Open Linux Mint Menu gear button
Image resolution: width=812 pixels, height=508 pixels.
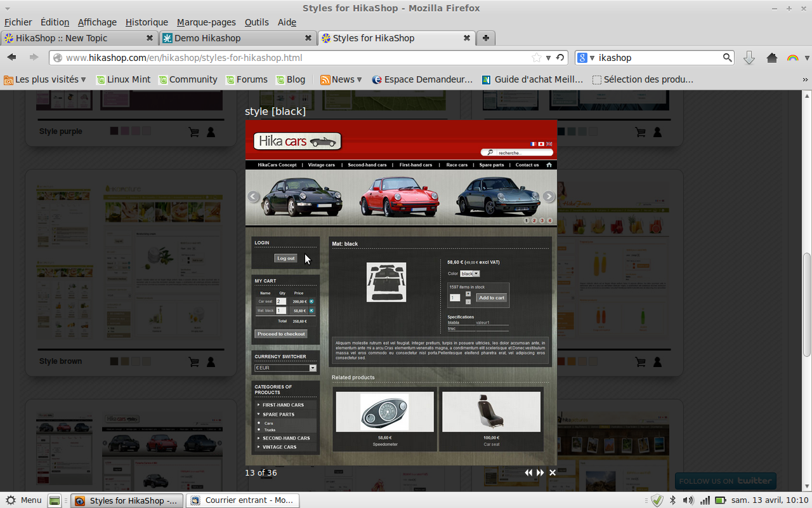(23, 500)
